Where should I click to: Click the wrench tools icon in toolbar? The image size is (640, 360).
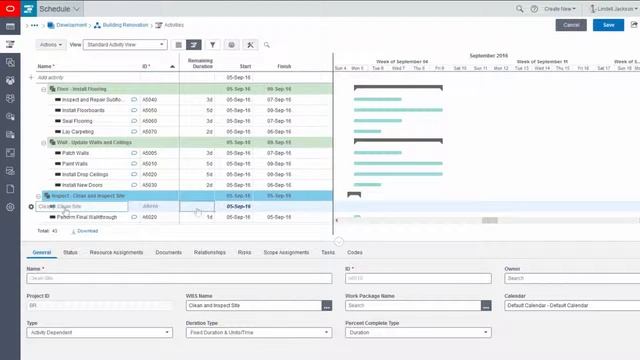[x=250, y=45]
